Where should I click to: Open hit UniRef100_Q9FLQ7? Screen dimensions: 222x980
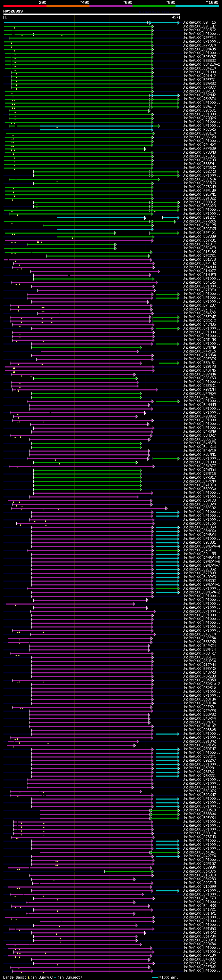[199, 27]
